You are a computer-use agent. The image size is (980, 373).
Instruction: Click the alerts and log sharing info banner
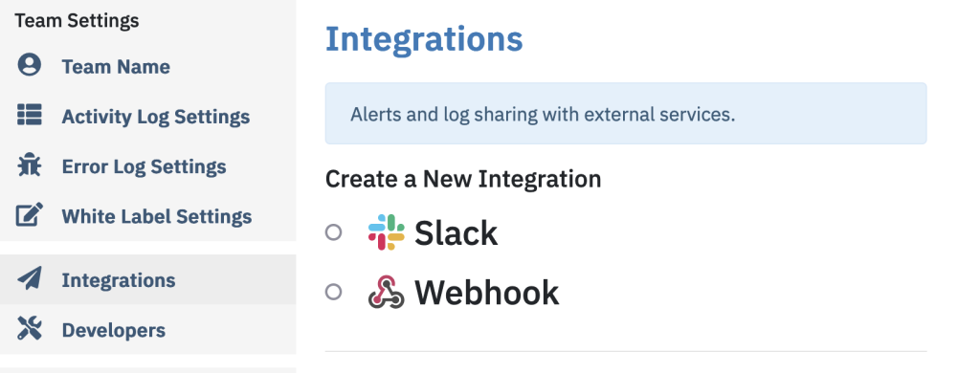point(626,114)
